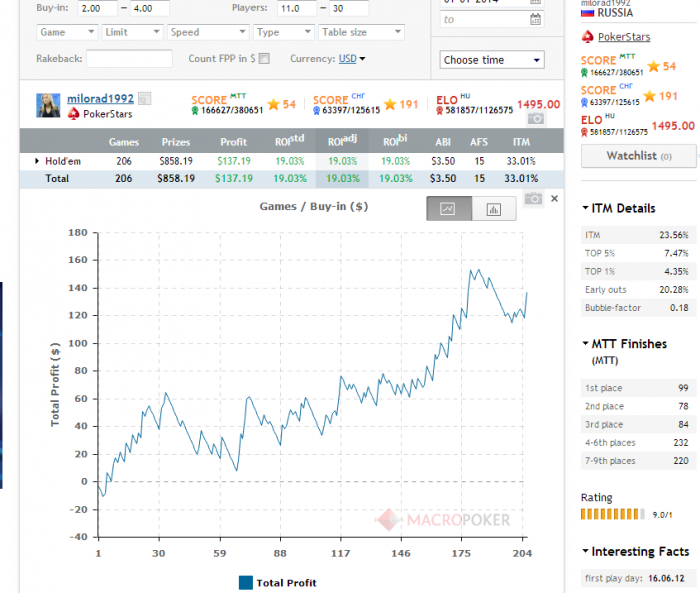Viewport: 700px width, 593px height.
Task: Click the Total row profit $137.19
Action: [234, 179]
